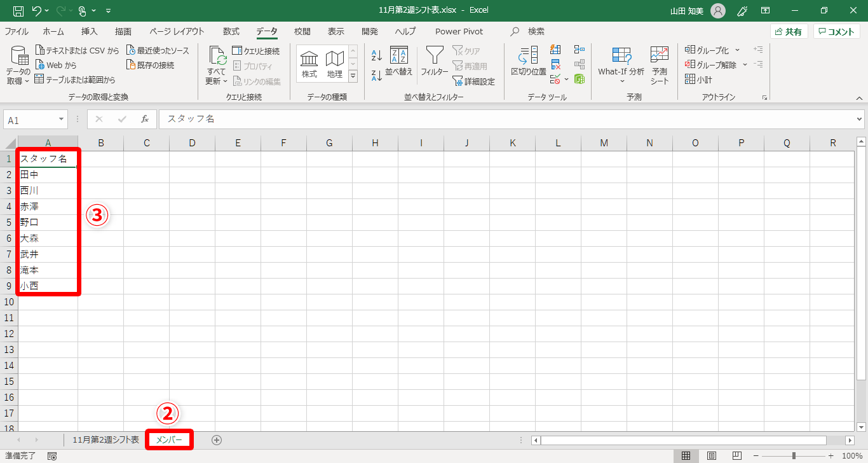
Task: Switch to Page Layout view
Action: pyautogui.click(x=712, y=456)
